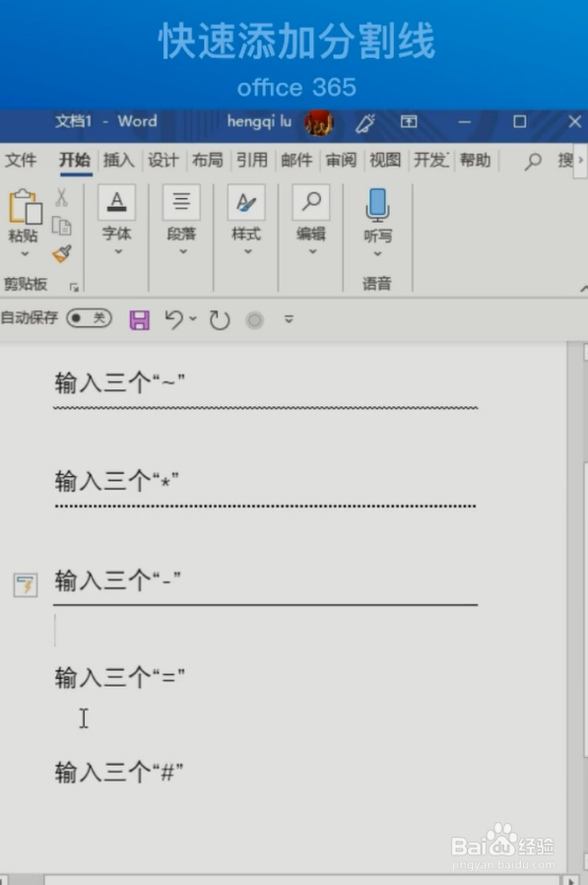The height and width of the screenshot is (885, 588).
Task: Click the hengqi lu account name
Action: point(259,121)
